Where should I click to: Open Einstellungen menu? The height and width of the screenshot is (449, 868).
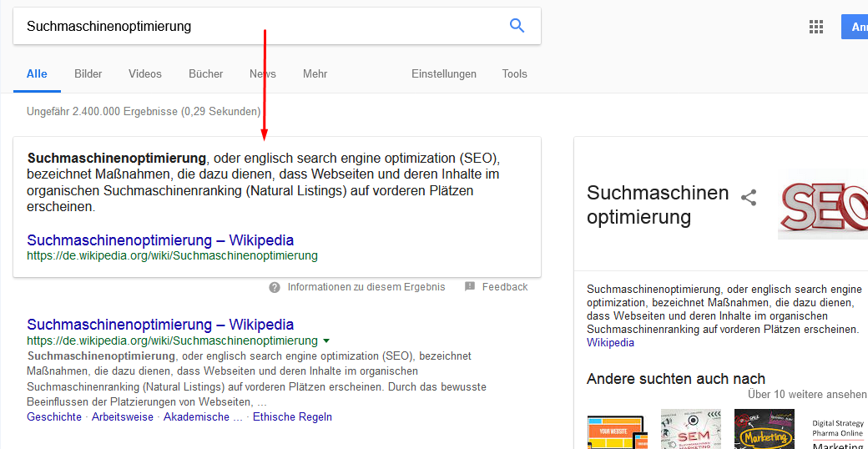point(444,73)
